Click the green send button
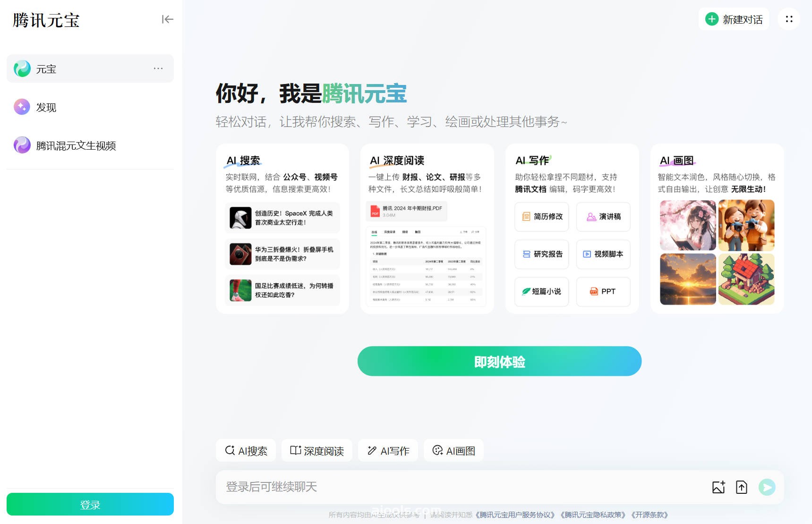This screenshot has width=812, height=524. click(767, 487)
